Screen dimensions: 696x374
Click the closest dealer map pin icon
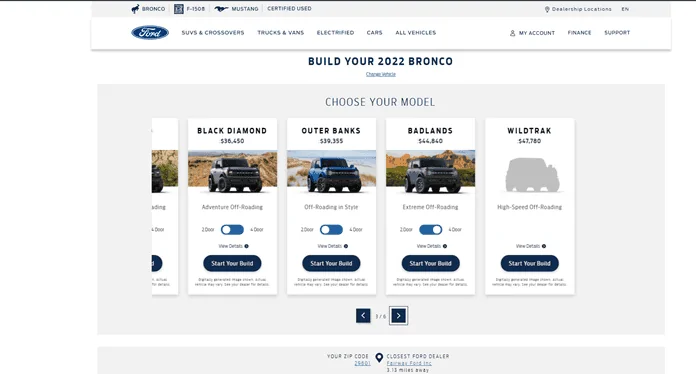click(x=379, y=358)
